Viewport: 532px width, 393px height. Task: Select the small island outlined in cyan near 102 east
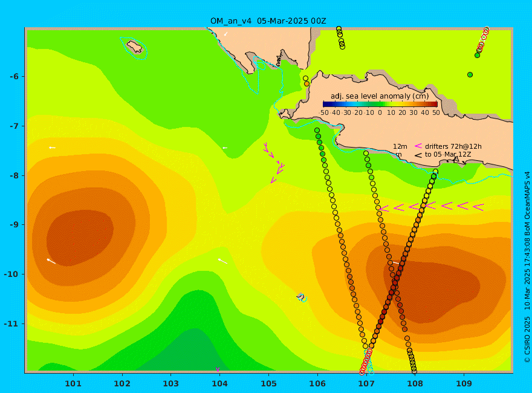tap(134, 47)
